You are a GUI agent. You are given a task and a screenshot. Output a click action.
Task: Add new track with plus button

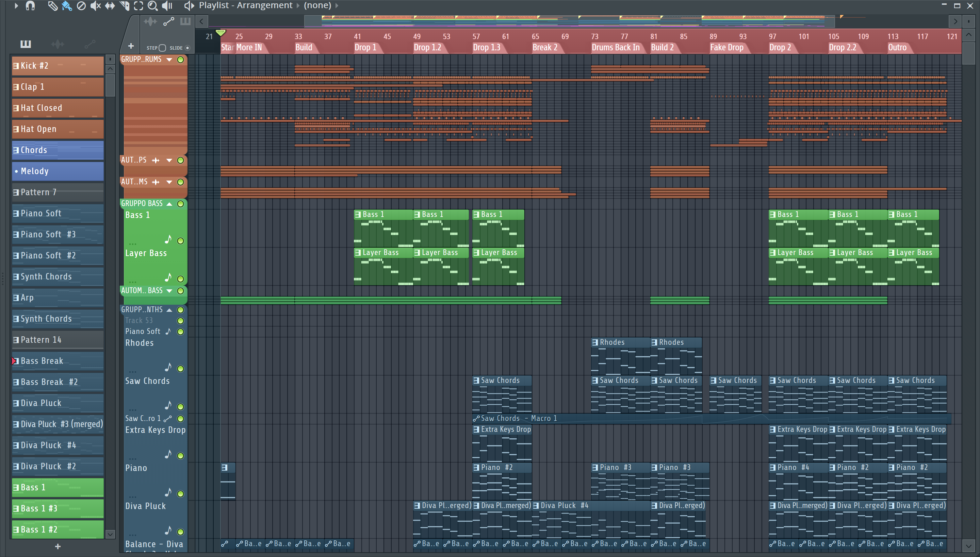131,46
